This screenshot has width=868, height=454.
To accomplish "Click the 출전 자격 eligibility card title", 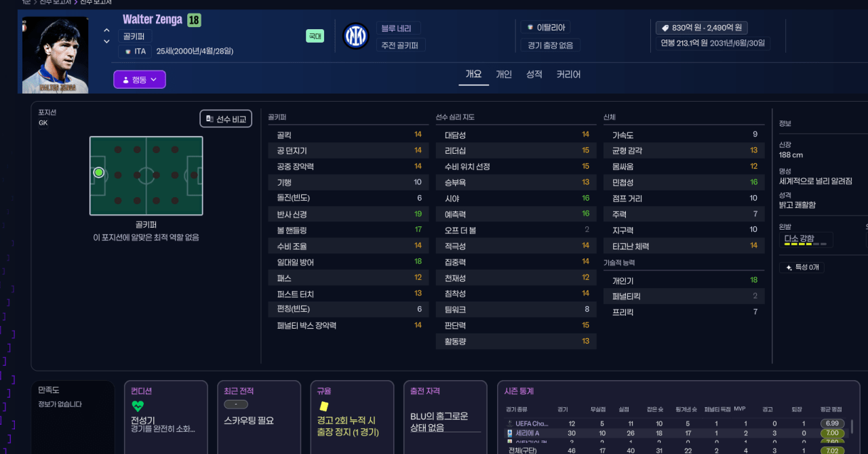I will click(x=425, y=391).
